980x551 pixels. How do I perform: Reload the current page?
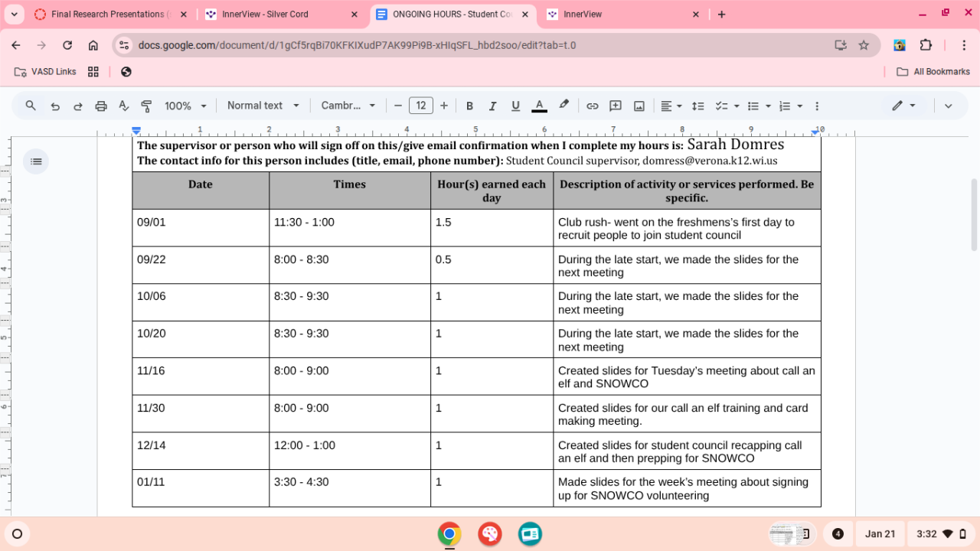tap(67, 45)
